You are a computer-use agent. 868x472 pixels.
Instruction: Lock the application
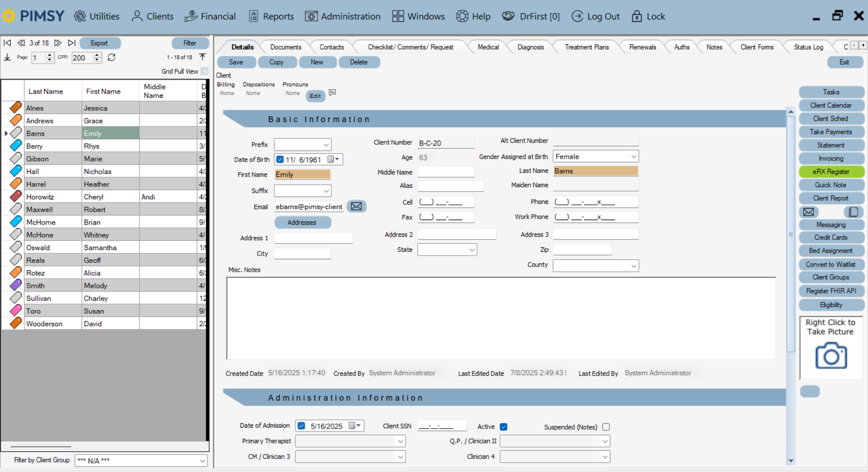pyautogui.click(x=648, y=16)
